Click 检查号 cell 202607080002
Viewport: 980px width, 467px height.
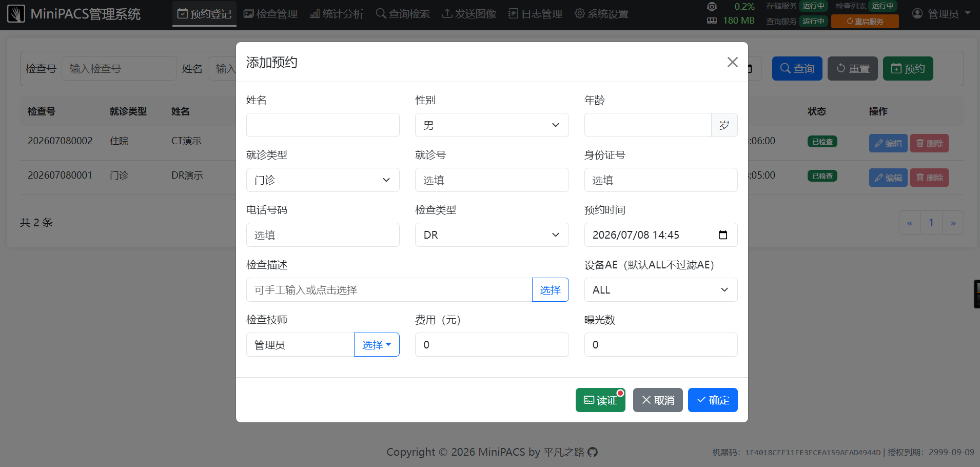(x=60, y=141)
